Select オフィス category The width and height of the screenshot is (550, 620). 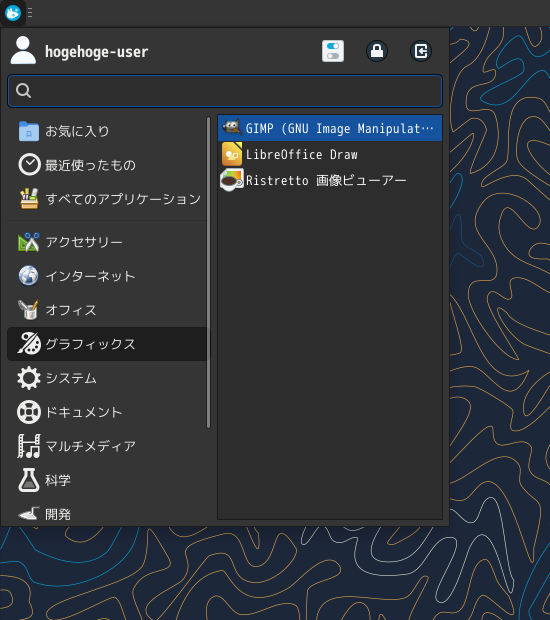[x=107, y=310]
